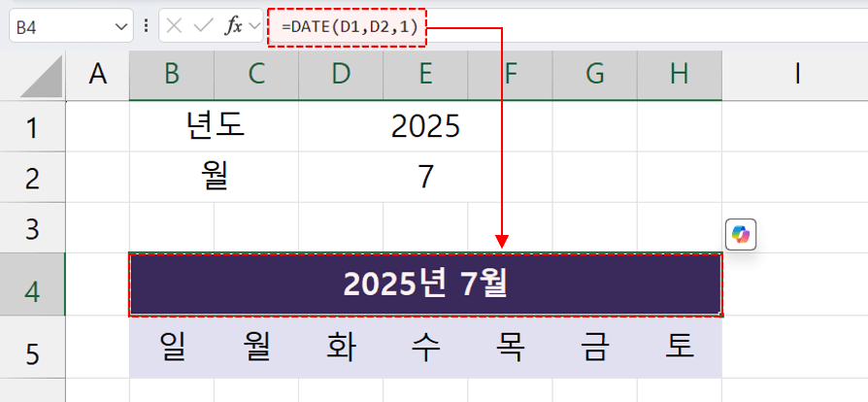Select row 5 header

(33, 348)
